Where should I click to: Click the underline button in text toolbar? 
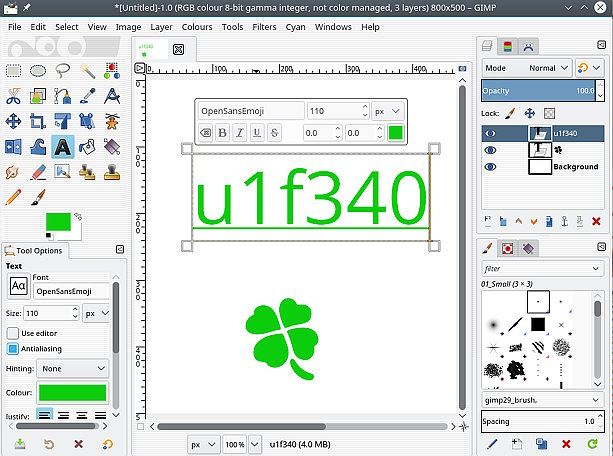[x=257, y=133]
